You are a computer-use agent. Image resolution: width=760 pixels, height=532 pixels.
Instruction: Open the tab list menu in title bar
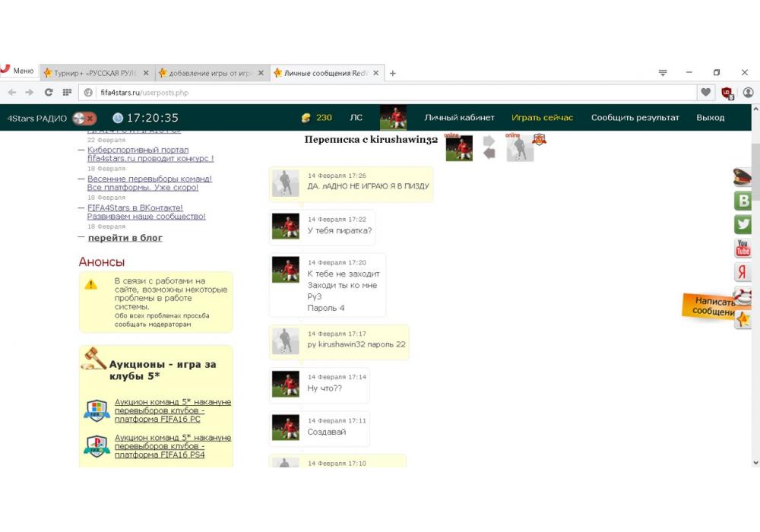click(x=663, y=73)
